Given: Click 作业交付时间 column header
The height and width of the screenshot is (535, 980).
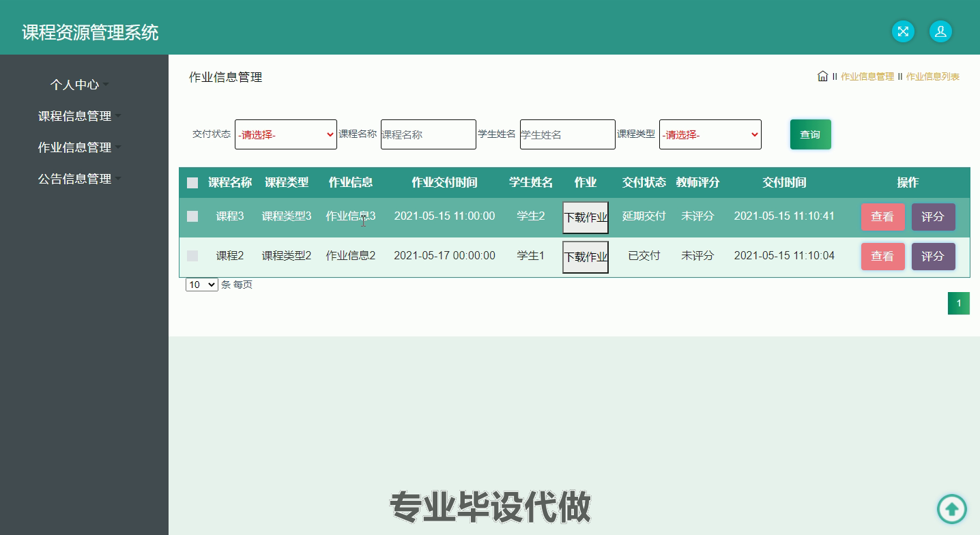Looking at the screenshot, I should (444, 182).
